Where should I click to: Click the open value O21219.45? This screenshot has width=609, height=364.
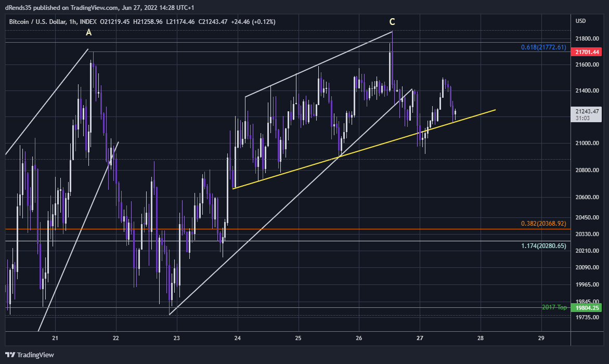[114, 22]
